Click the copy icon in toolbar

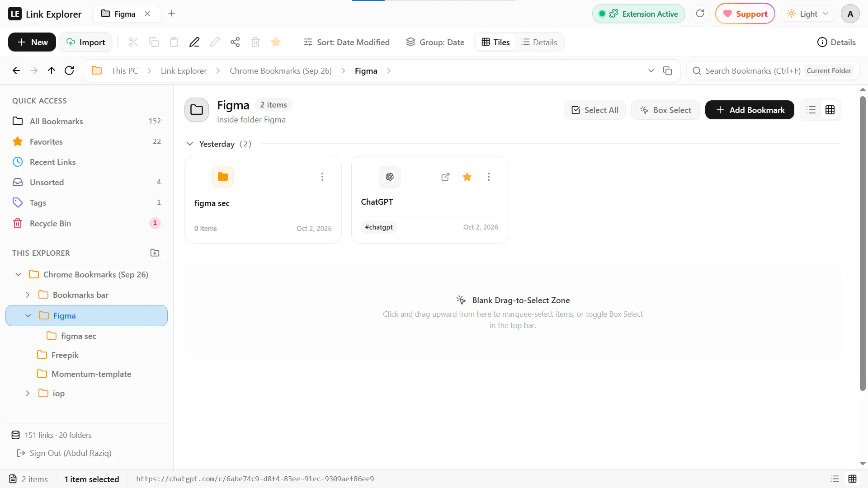[x=154, y=42]
